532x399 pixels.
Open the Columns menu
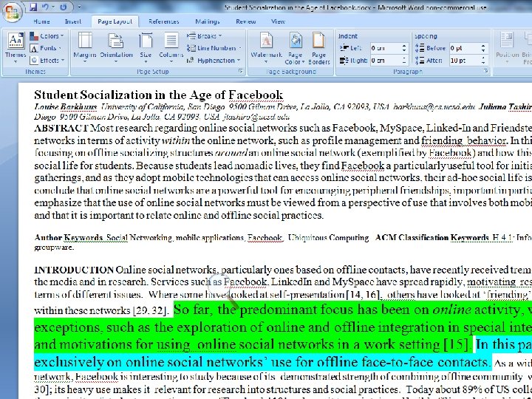[x=171, y=48]
